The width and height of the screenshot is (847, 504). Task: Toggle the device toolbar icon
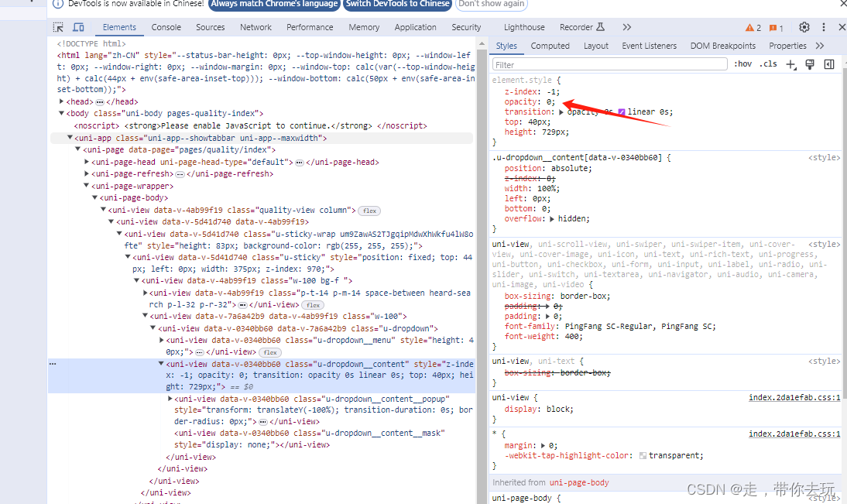(78, 27)
